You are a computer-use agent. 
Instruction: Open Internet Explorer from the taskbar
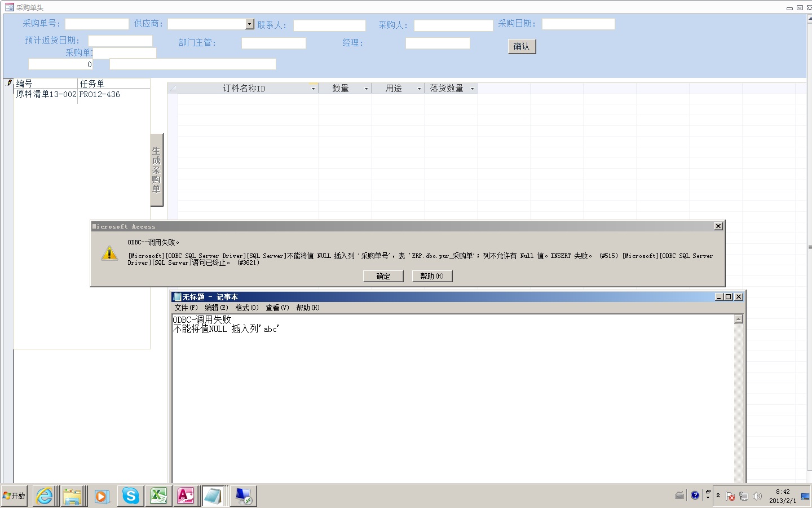pos(44,496)
